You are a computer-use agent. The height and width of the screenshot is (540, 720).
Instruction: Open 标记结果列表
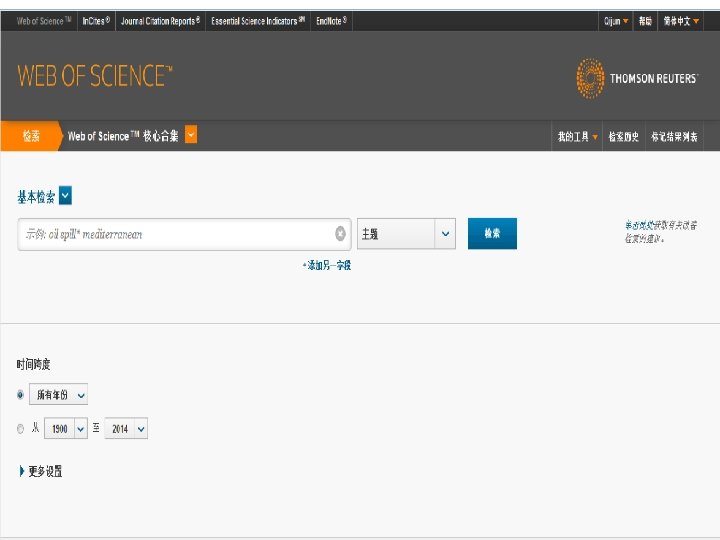674,136
